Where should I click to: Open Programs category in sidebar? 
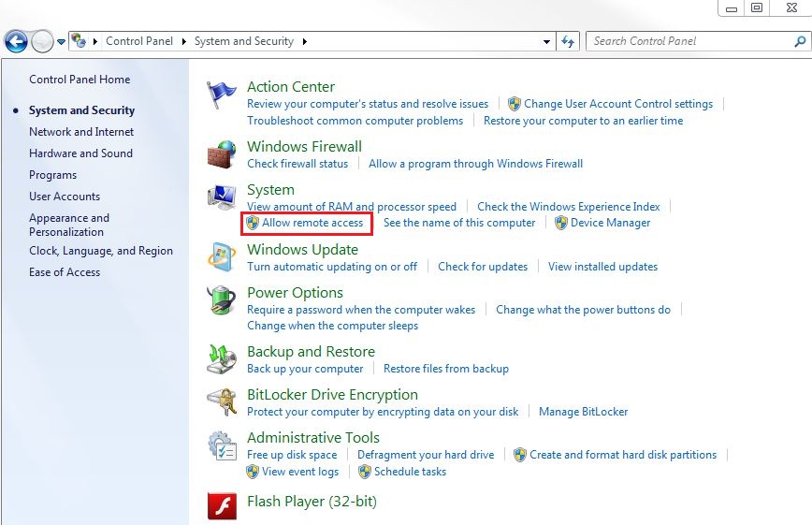(x=52, y=175)
